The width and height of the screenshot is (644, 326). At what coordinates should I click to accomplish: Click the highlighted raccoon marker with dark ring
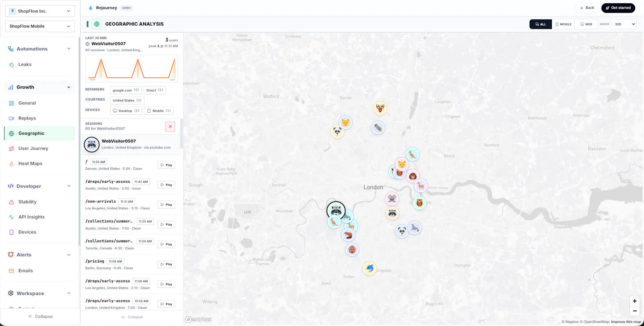tap(336, 210)
